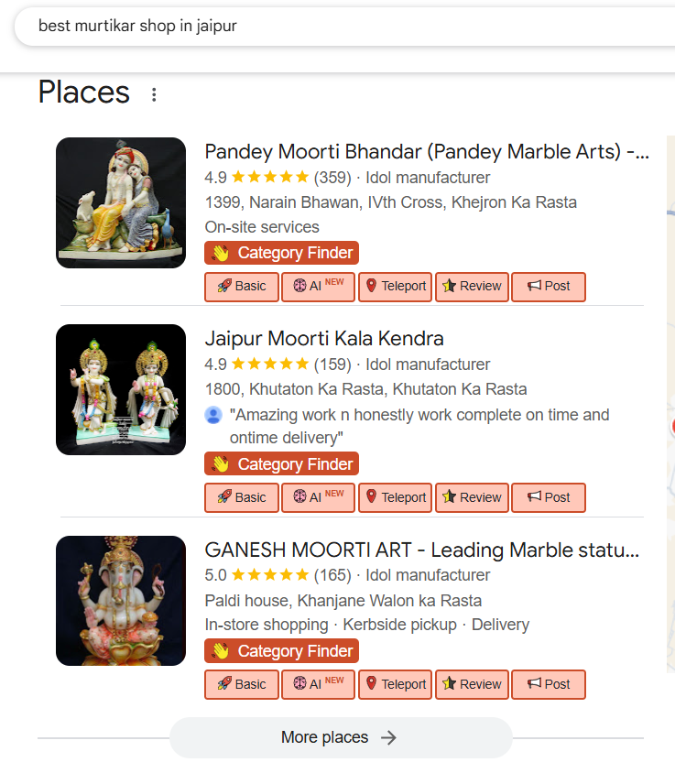
Task: Open AI tool for Pandey Moorti Bhandar
Action: pyautogui.click(x=318, y=286)
